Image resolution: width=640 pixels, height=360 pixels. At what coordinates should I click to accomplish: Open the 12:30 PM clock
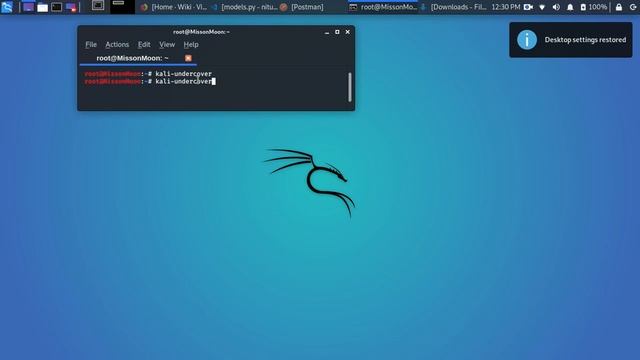tap(506, 7)
